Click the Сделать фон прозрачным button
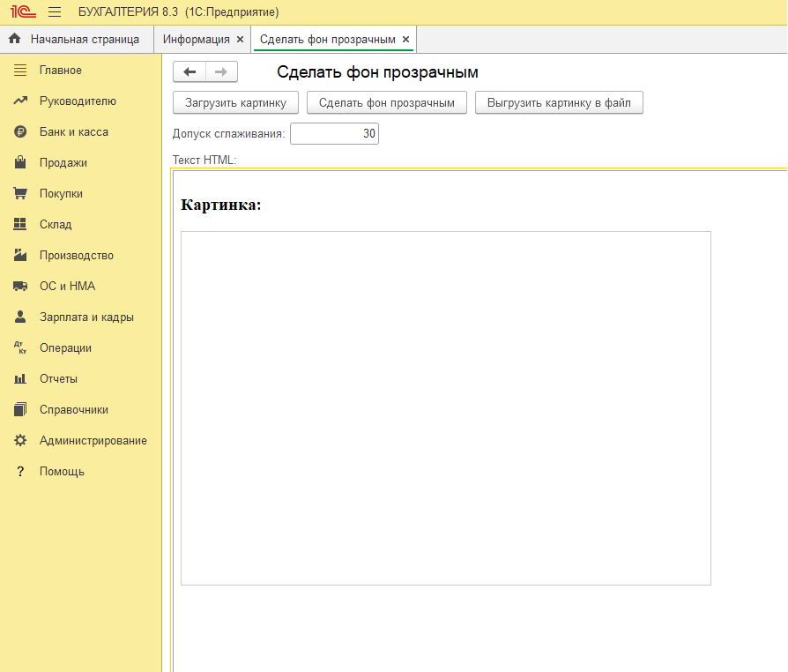 tap(387, 102)
